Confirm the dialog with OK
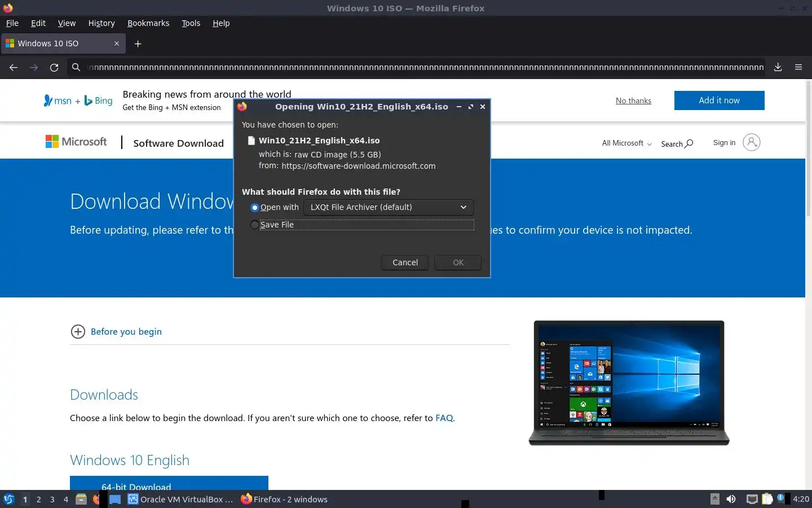Viewport: 812px width, 508px height. tap(458, 262)
